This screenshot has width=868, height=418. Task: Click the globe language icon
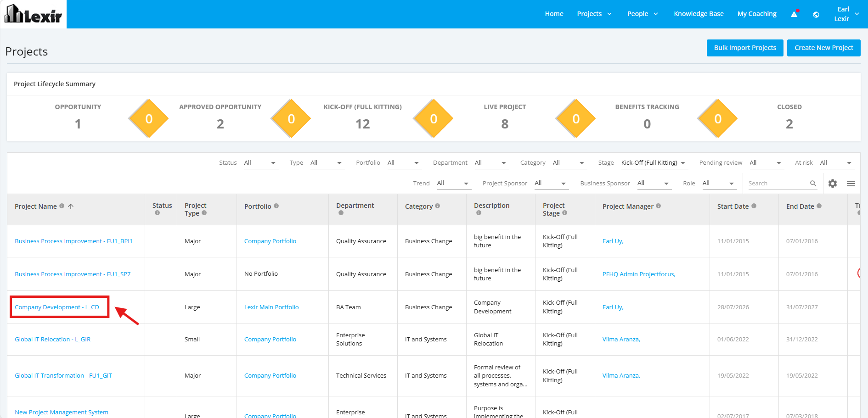(x=816, y=15)
